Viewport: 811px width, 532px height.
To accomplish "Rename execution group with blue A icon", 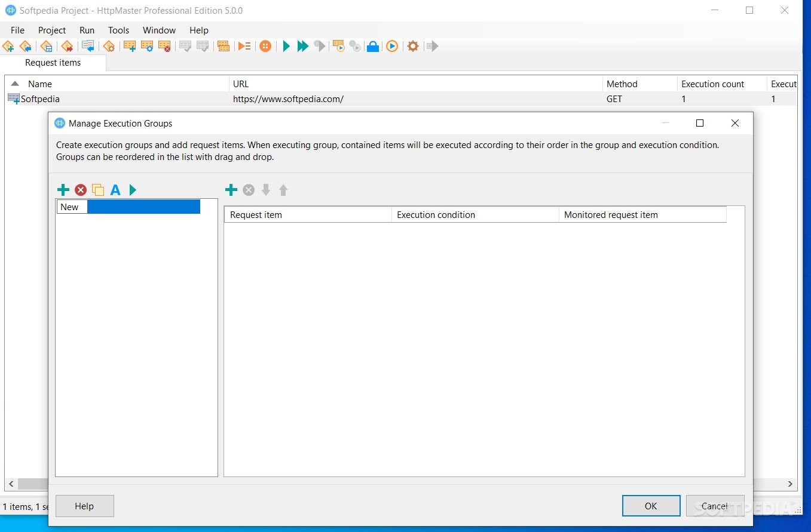I will coord(115,190).
